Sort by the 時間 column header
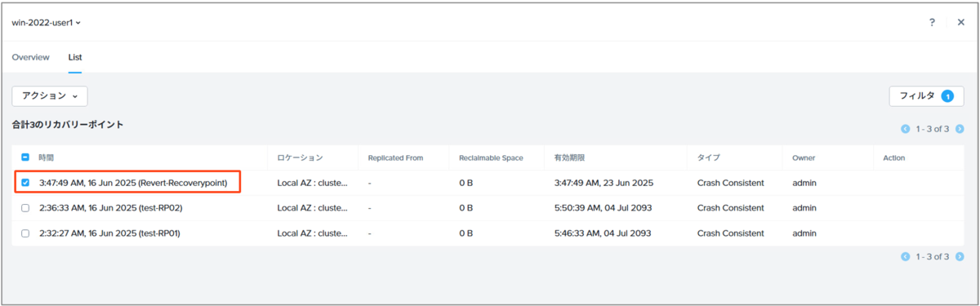The width and height of the screenshot is (980, 306). (x=47, y=157)
